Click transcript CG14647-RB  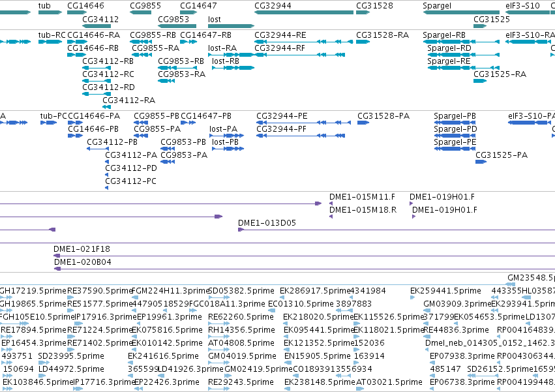pyautogui.click(x=205, y=35)
